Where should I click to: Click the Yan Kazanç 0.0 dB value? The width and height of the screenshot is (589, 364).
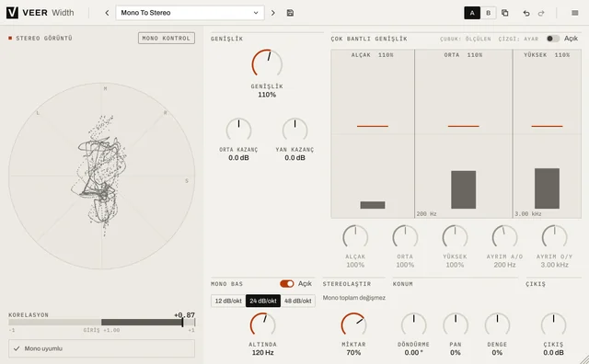click(294, 158)
